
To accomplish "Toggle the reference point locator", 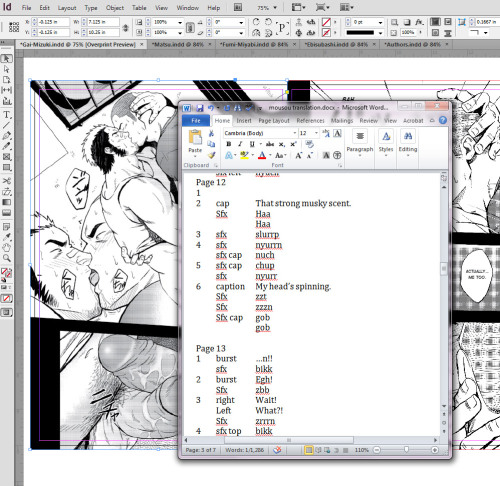I will (14, 27).
